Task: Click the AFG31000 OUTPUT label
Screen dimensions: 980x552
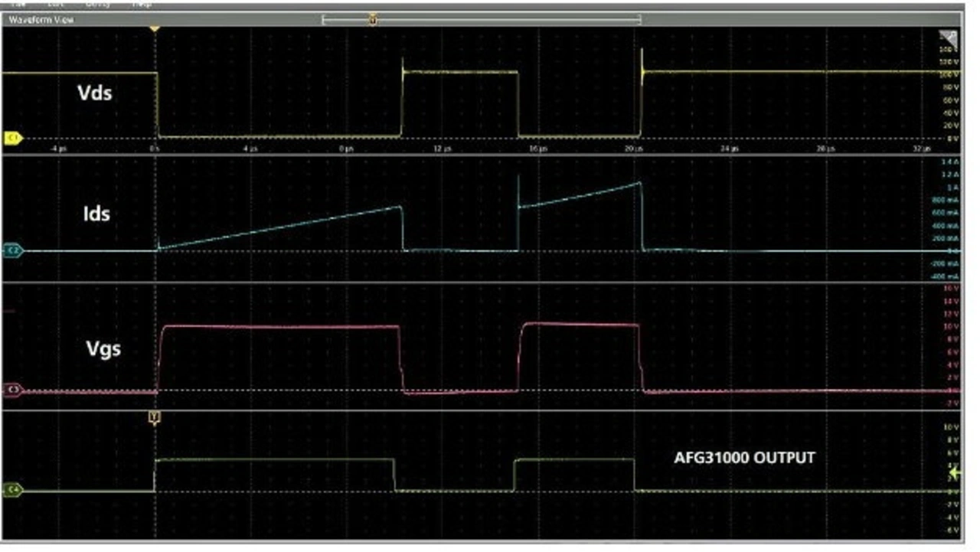Action: pos(744,458)
